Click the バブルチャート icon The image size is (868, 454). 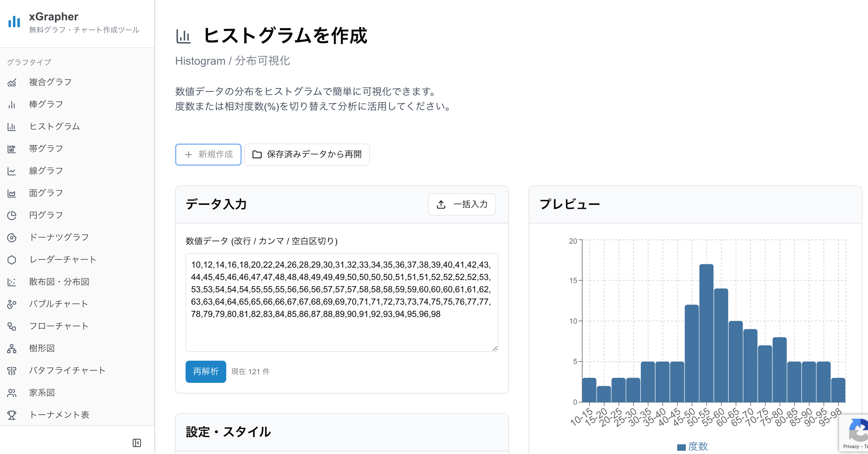(x=12, y=304)
